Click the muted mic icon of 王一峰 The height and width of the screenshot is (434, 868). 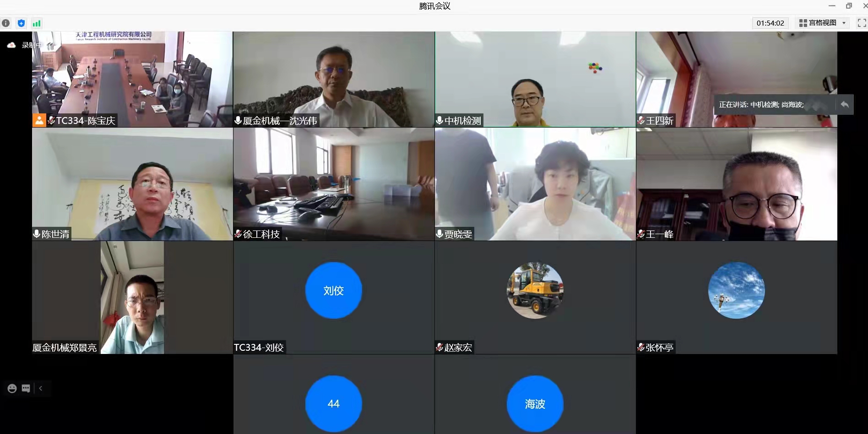[x=641, y=234]
